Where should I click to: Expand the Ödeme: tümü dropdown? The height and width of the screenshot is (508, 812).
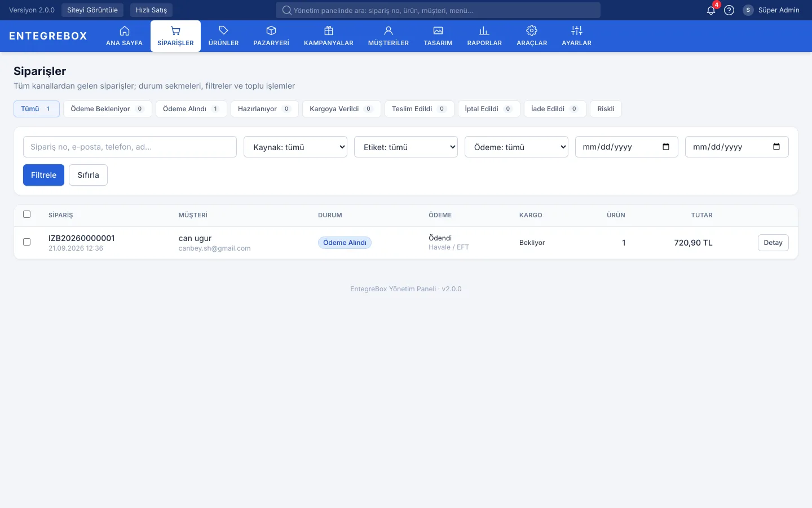517,147
